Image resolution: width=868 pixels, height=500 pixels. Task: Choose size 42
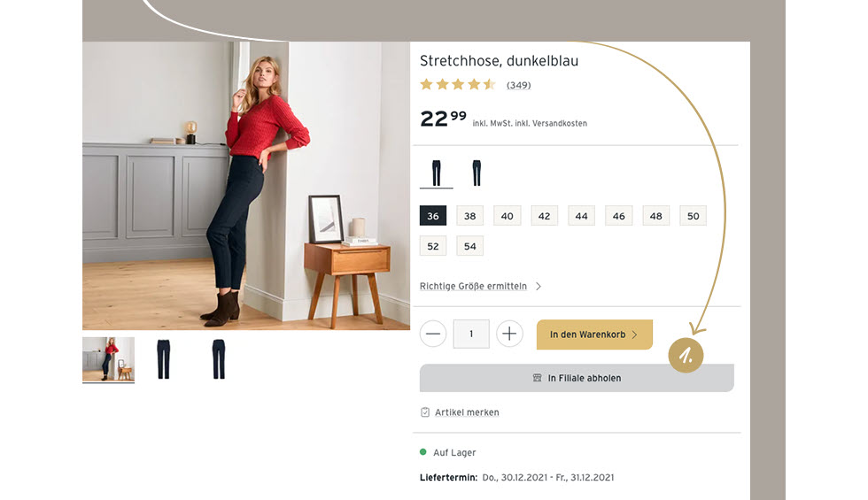click(544, 216)
